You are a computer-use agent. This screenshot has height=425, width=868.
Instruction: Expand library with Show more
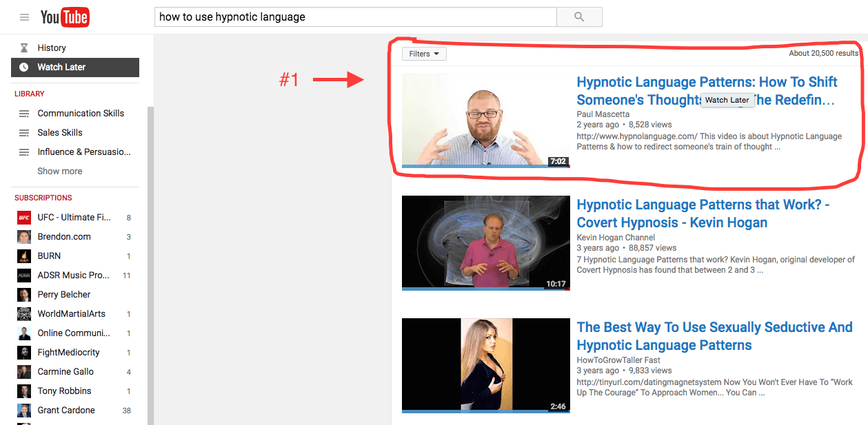click(60, 171)
